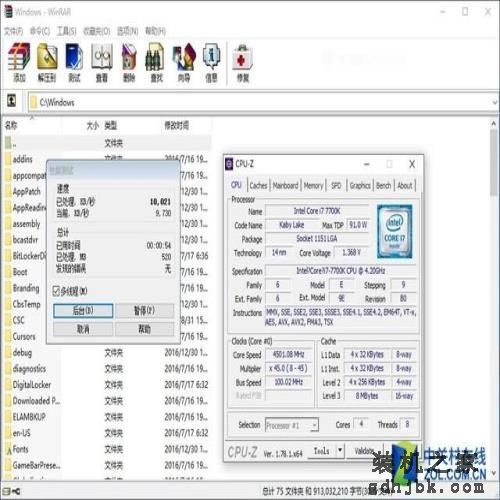Click the Core Speed value 4501.08 MHz
Image resolution: width=500 pixels, height=500 pixels.
pos(288,354)
